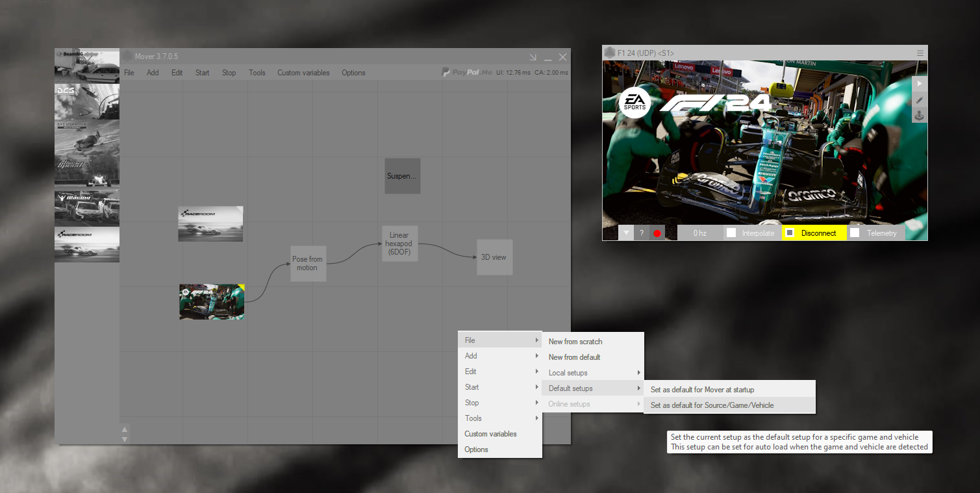
Task: Toggle the Telemetry checkbox
Action: pos(855,233)
